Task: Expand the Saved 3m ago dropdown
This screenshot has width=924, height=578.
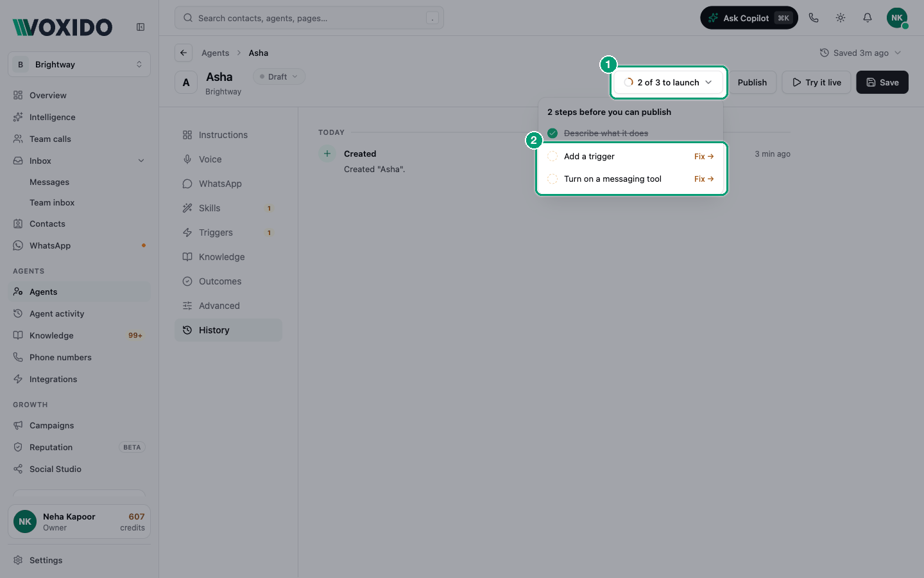Action: [860, 53]
